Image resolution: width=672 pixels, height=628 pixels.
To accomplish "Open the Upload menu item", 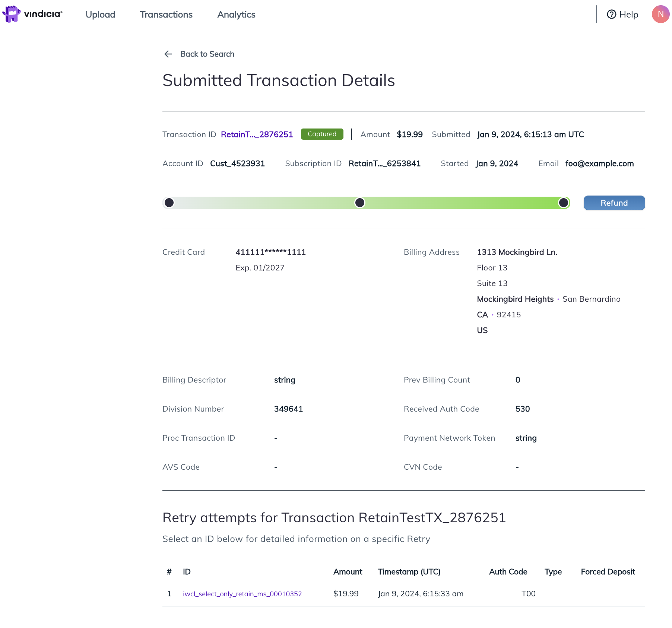I will (x=100, y=15).
